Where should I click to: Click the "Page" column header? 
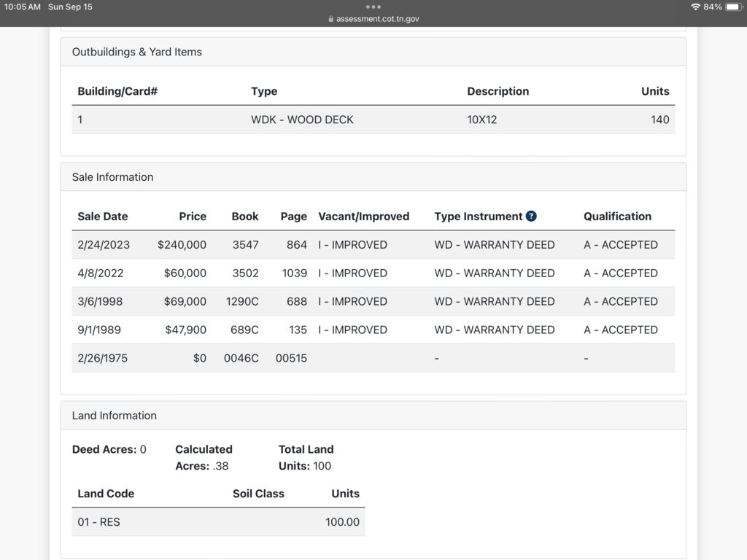point(293,217)
